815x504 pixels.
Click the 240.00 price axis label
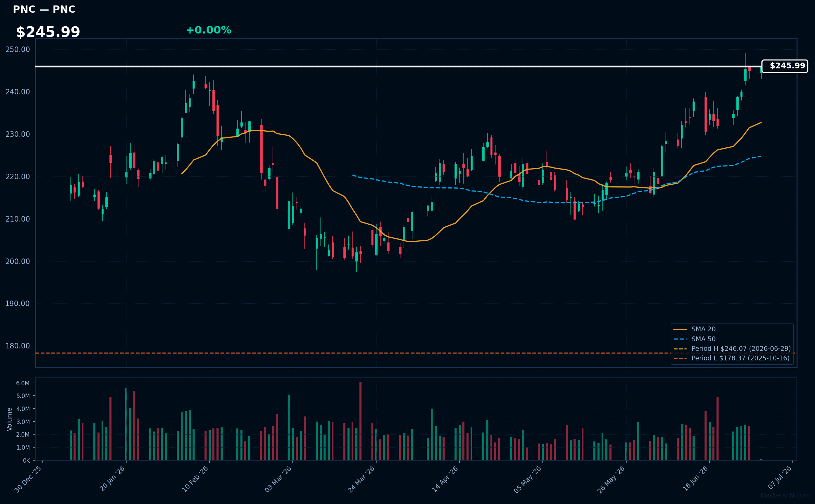click(18, 92)
